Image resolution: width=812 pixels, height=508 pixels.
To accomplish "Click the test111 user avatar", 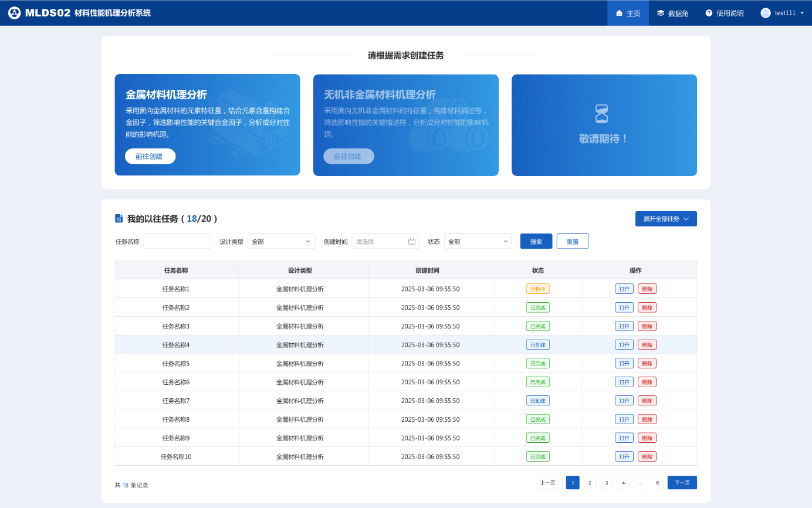I will coord(766,13).
